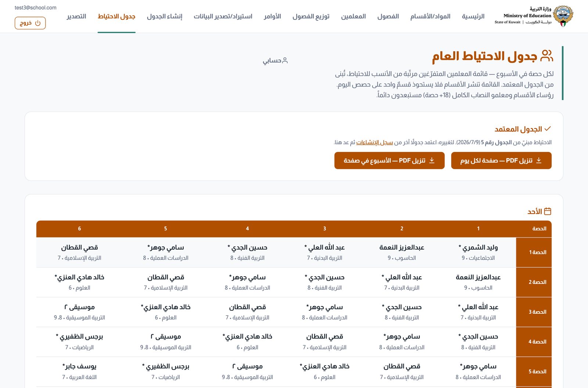Click عبدالعزيز النعمة in الحصة 2 row

[x=478, y=277]
